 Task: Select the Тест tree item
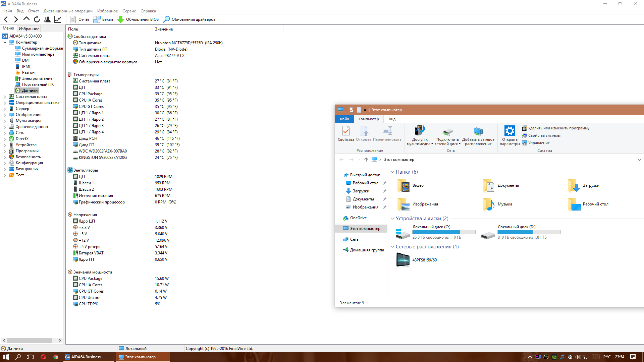tap(16, 175)
